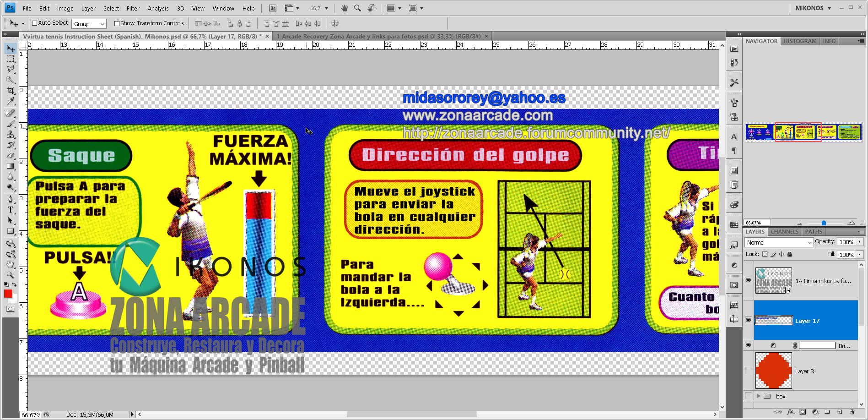Enable the Auto-Select checkbox
This screenshot has width=868, height=420.
(34, 23)
